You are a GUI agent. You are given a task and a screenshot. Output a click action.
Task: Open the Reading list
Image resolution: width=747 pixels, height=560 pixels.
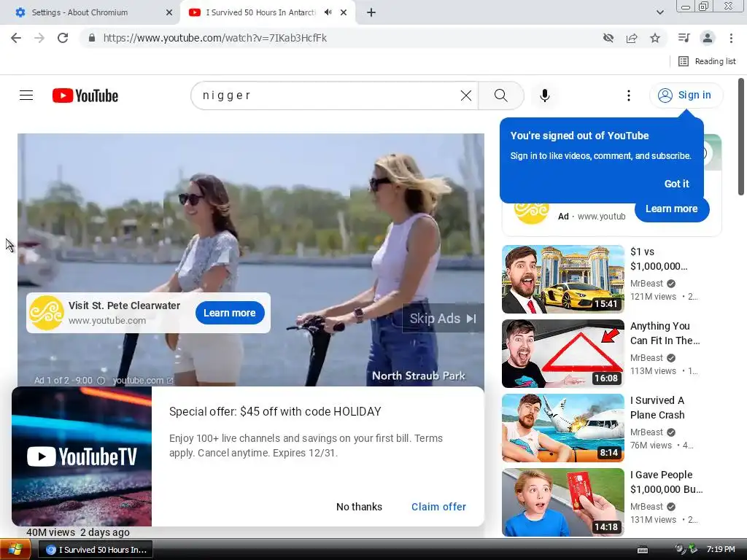707,61
